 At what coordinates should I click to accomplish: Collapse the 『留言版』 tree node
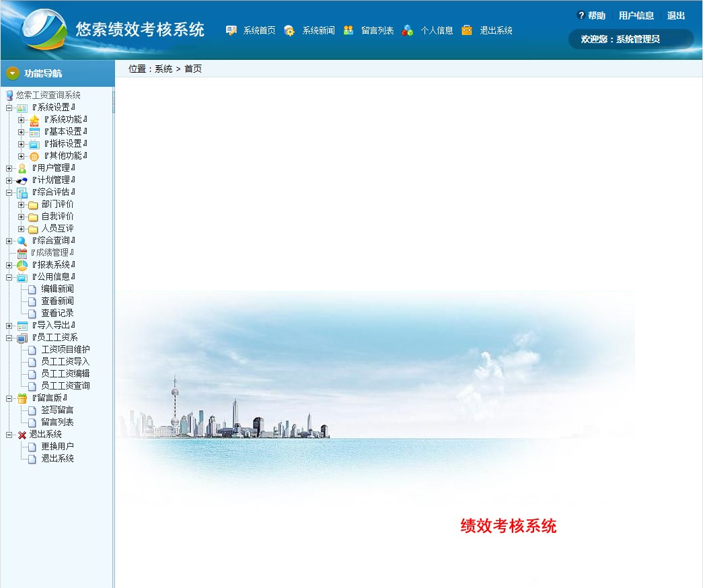pyautogui.click(x=9, y=398)
